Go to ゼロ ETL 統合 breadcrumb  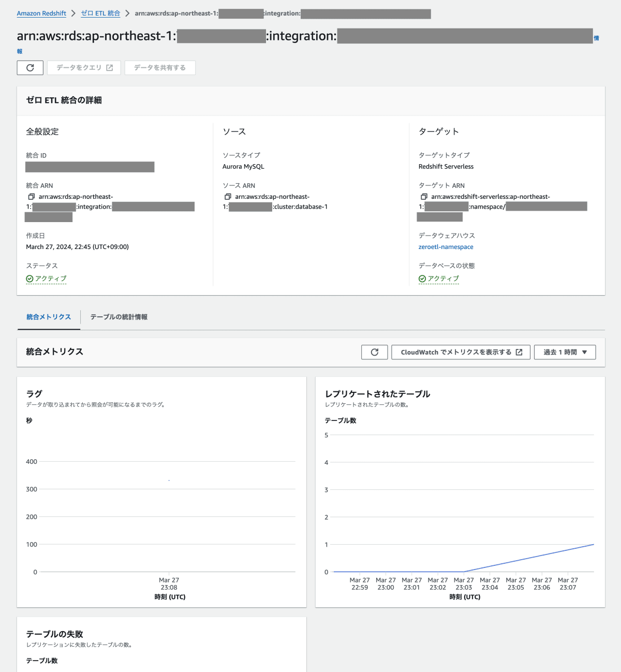pyautogui.click(x=100, y=13)
